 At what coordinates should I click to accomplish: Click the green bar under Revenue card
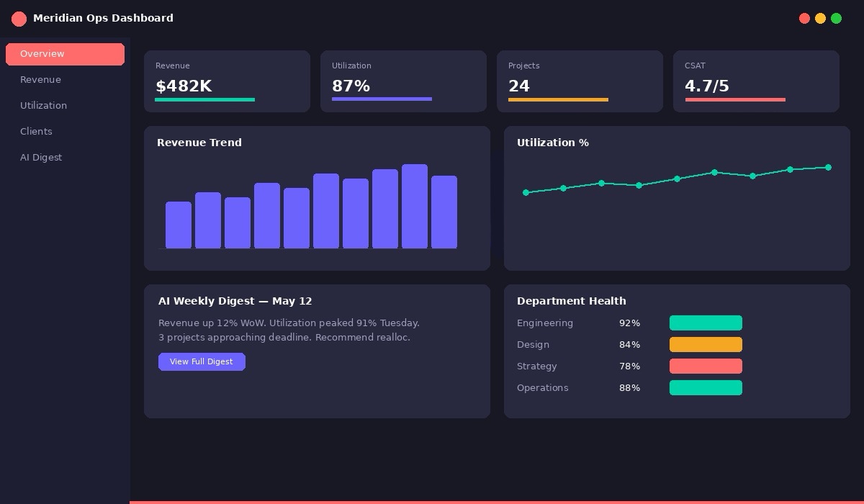(x=205, y=99)
